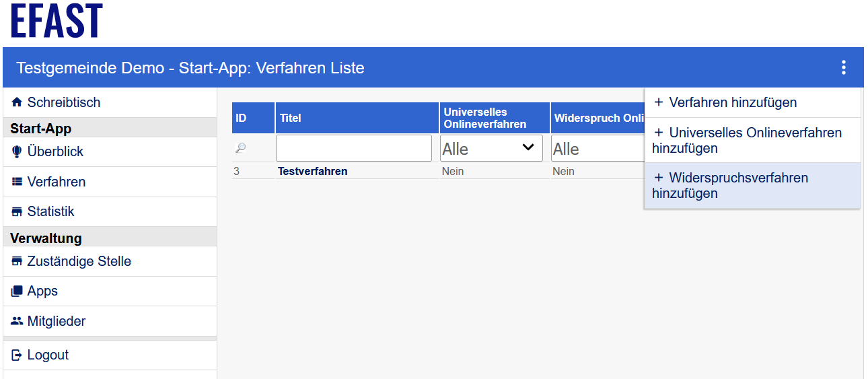
Task: Click the Logout exit icon
Action: pos(17,355)
